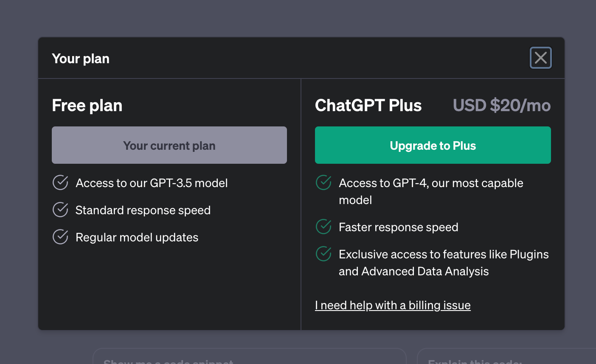
Task: Click the Upgrade to Plus button
Action: [433, 145]
